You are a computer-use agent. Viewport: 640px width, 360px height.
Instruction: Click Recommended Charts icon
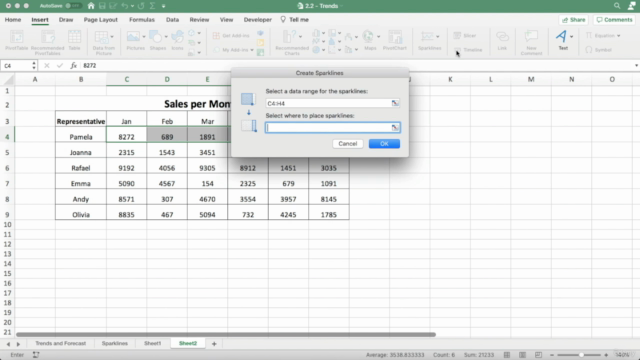[x=291, y=42]
